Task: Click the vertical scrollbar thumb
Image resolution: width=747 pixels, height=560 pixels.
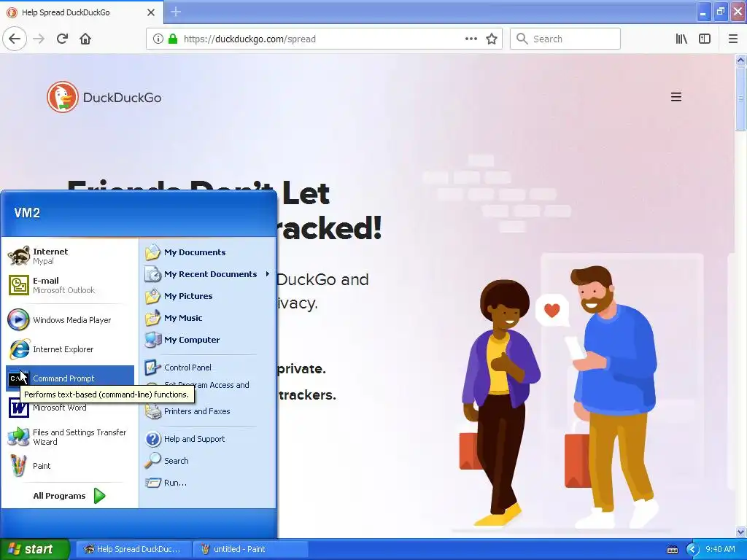Action: point(740,98)
